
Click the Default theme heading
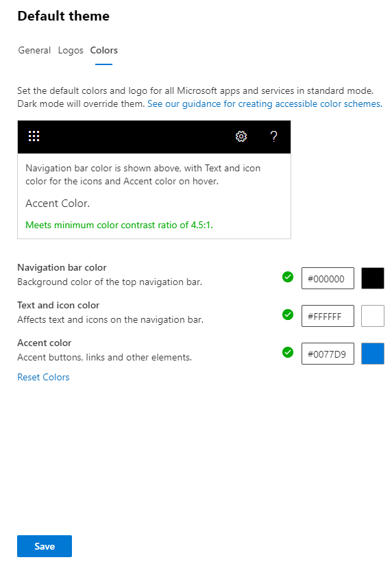[63, 16]
